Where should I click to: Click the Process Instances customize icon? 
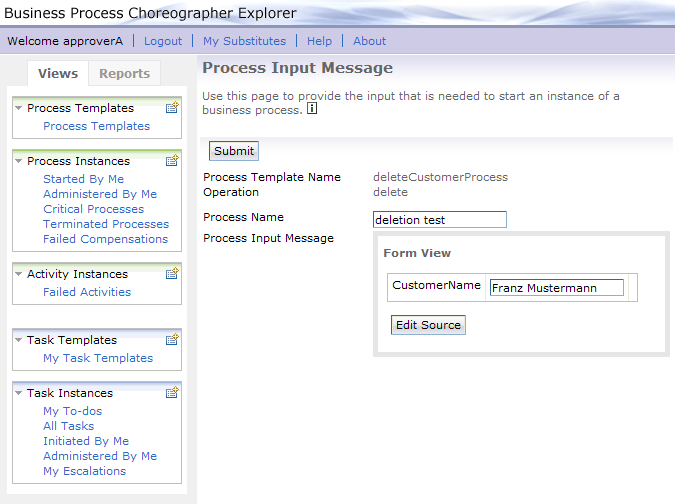pos(172,161)
